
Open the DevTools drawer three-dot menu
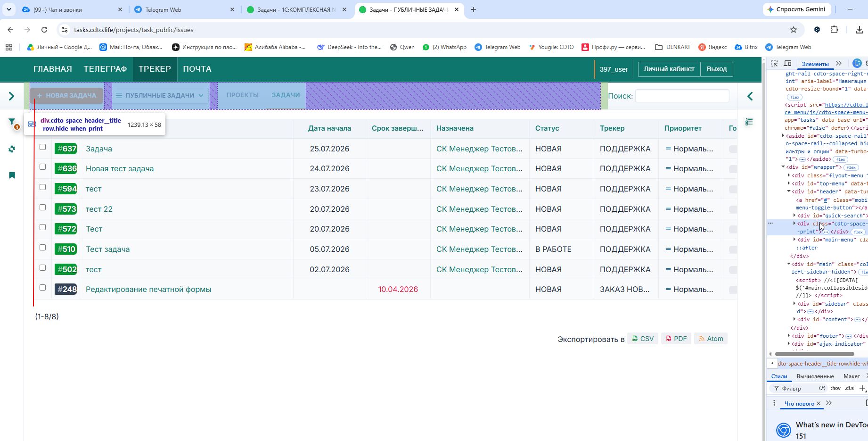[x=774, y=403]
